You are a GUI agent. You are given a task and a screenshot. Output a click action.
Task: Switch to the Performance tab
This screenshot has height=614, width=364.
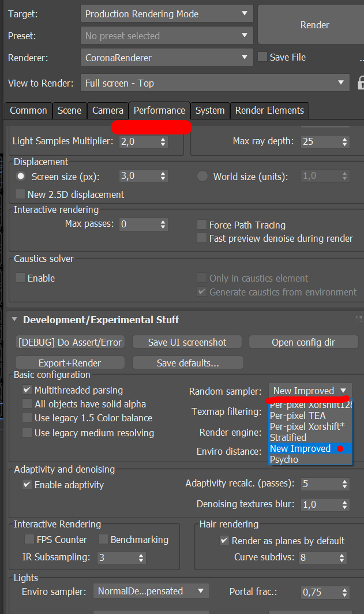(x=159, y=110)
